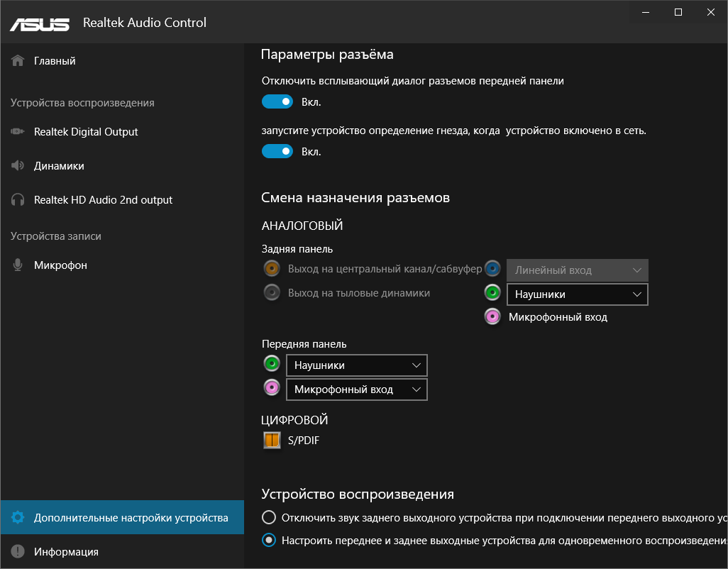Click the pink front panel jack icon
The image size is (728, 569).
(272, 387)
